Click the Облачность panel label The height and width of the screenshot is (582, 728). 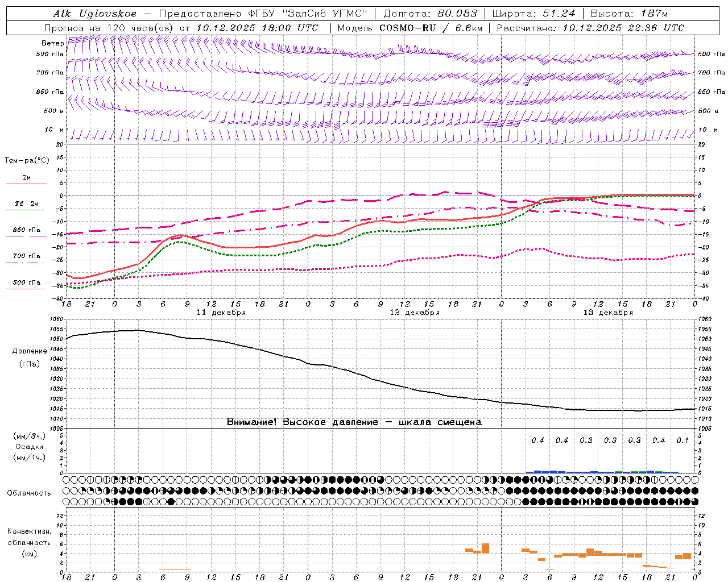pyautogui.click(x=29, y=493)
